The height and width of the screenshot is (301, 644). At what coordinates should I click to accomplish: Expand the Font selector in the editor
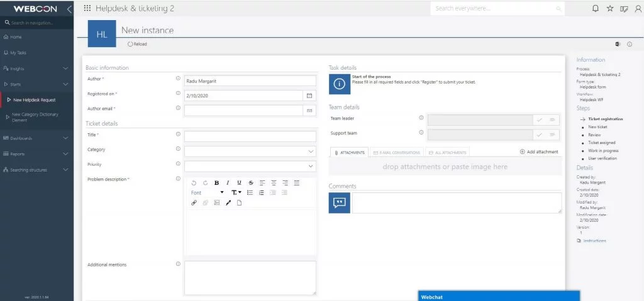point(208,192)
